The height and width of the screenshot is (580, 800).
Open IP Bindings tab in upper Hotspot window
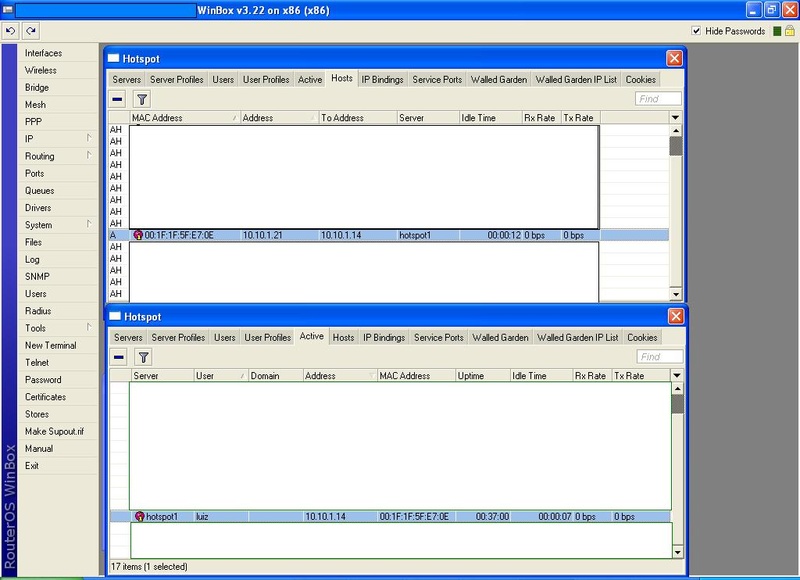click(x=382, y=80)
